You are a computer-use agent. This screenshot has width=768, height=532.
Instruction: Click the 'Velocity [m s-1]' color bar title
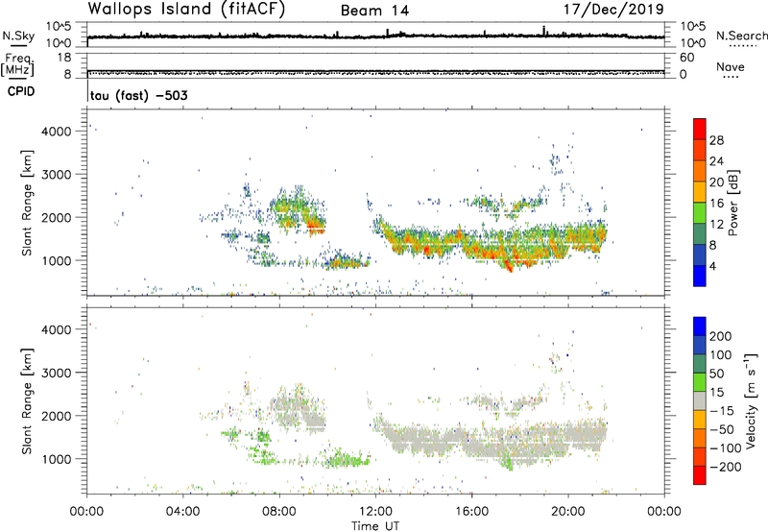[x=751, y=400]
